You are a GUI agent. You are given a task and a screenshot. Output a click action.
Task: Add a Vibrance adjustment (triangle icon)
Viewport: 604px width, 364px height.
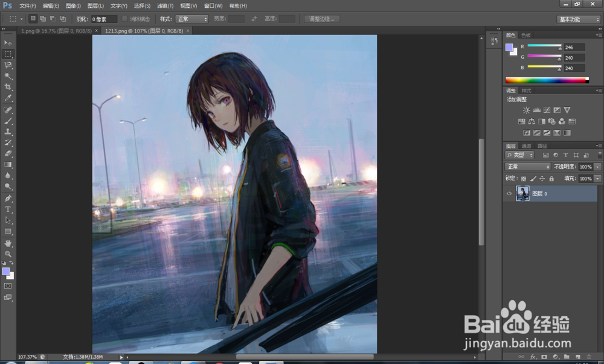point(567,110)
